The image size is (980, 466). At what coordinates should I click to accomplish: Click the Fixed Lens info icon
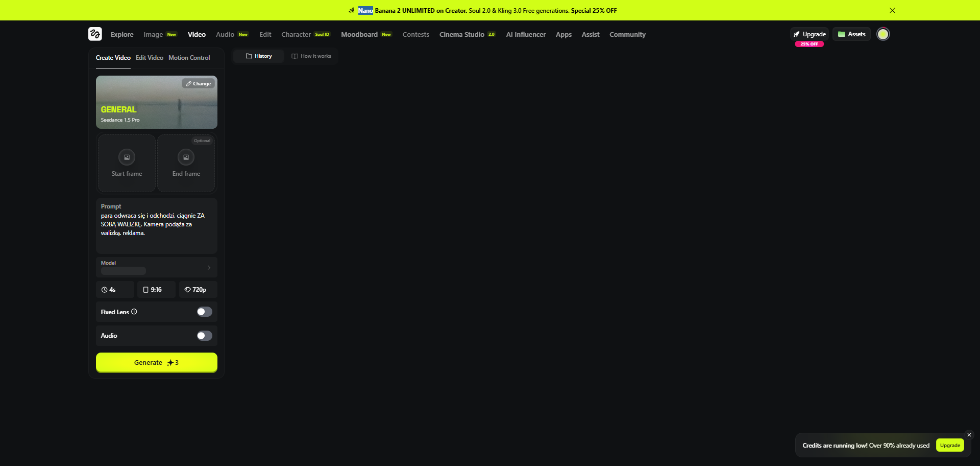134,312
